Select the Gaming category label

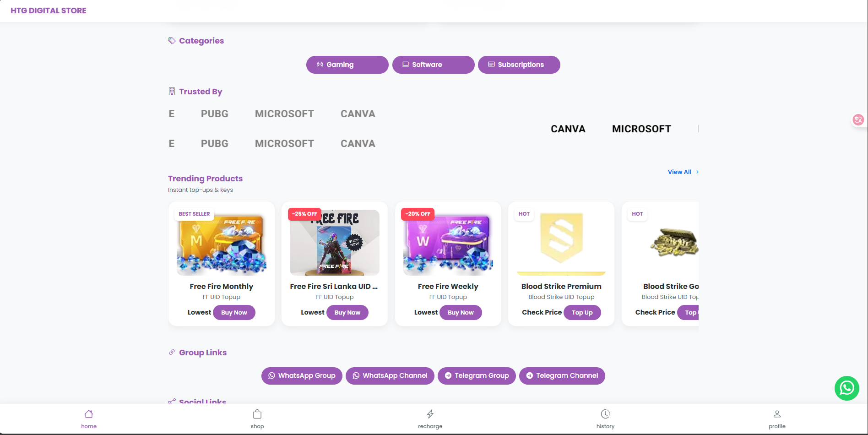[340, 65]
